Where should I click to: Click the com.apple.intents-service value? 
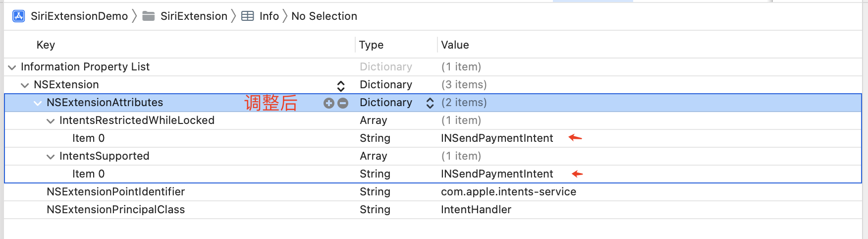(508, 192)
